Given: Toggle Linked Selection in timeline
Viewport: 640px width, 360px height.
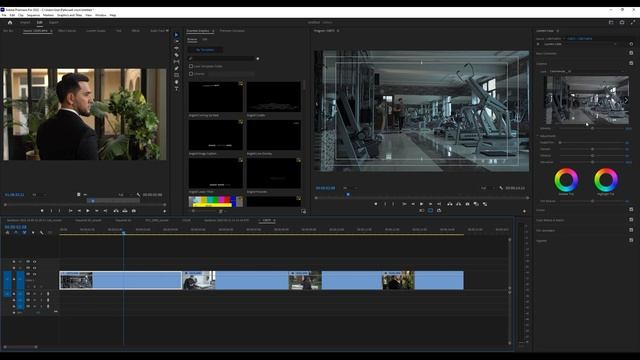Looking at the screenshot, I should tap(24, 232).
